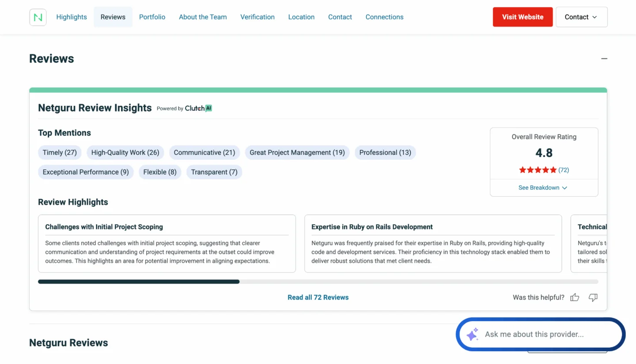
Task: Switch to About the Team tab
Action: point(203,17)
